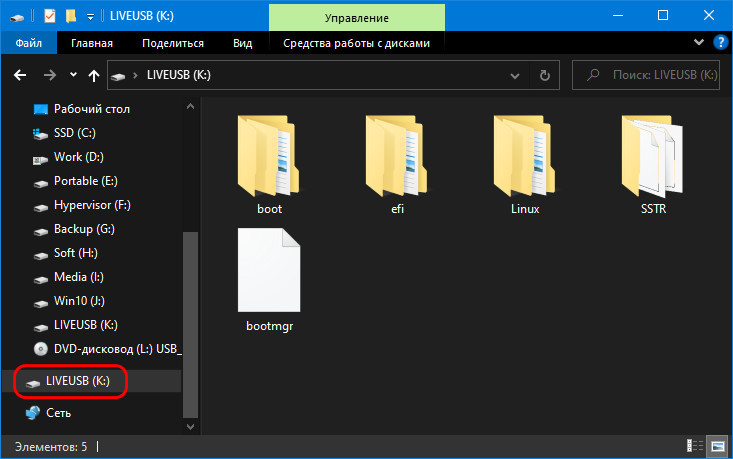Open the Файл menu
Viewport: 733px width, 459px height.
pos(29,43)
